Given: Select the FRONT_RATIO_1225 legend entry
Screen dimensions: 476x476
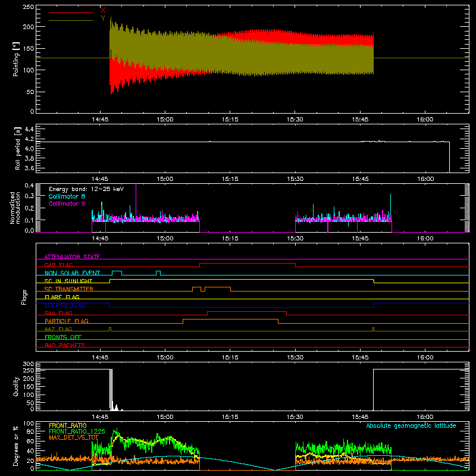Looking at the screenshot, I should pos(77,431).
